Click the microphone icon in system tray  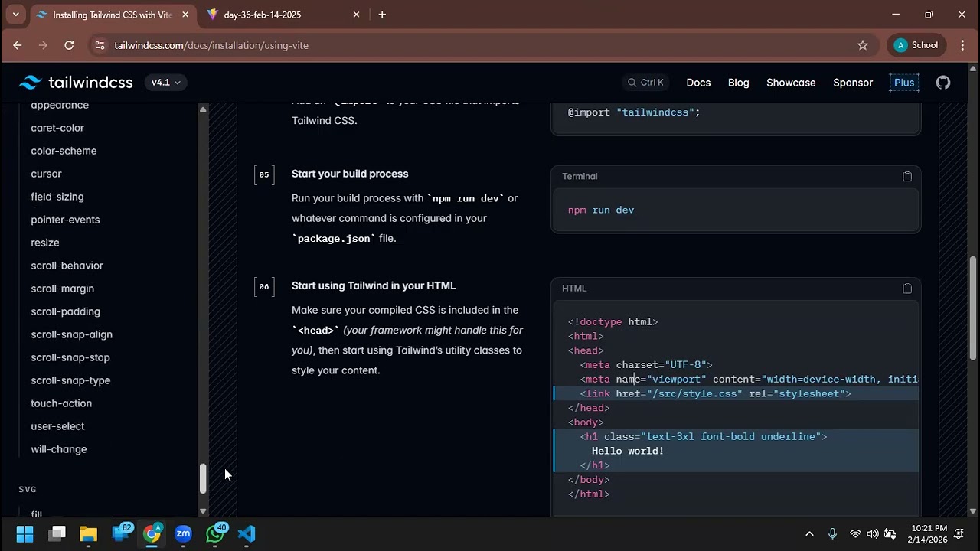(832, 534)
